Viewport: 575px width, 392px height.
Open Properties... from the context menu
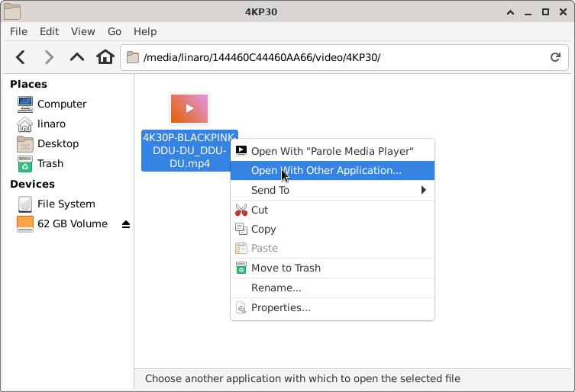coord(332,308)
